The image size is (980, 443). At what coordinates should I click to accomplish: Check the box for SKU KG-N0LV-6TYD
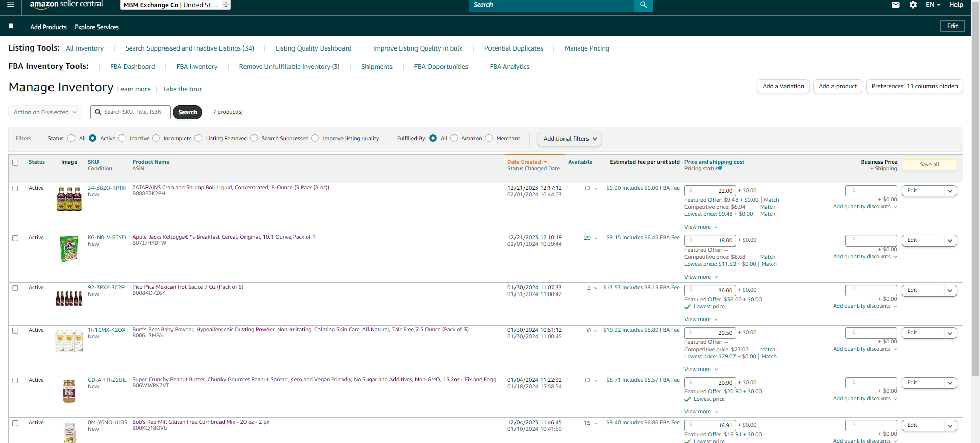(15, 238)
